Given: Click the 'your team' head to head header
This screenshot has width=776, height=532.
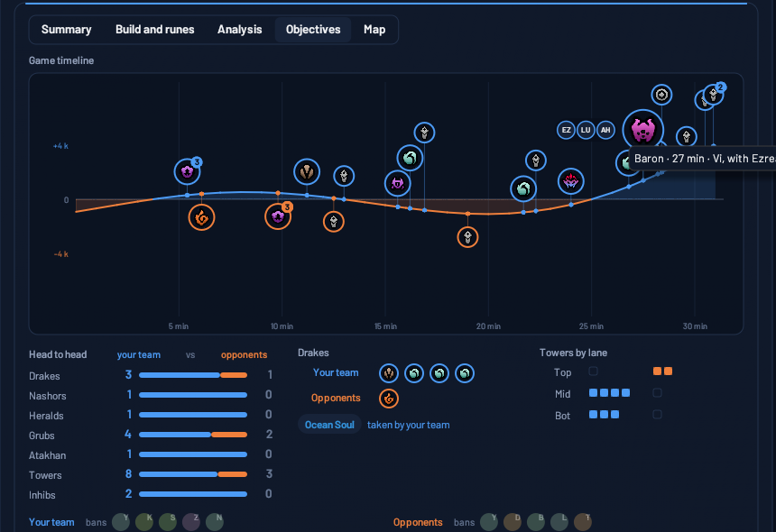Looking at the screenshot, I should click(139, 355).
